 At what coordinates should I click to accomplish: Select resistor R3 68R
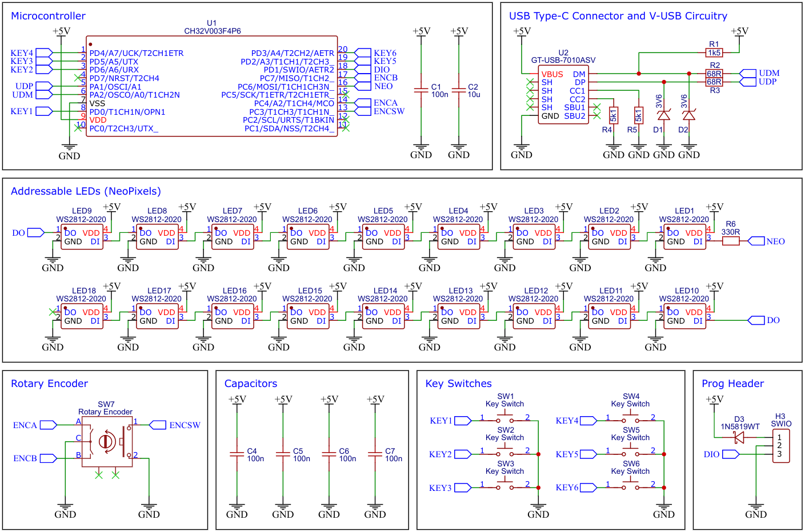[714, 82]
